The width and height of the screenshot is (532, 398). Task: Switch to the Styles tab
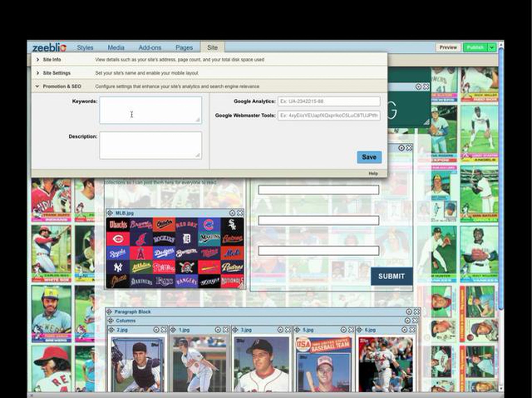click(85, 48)
